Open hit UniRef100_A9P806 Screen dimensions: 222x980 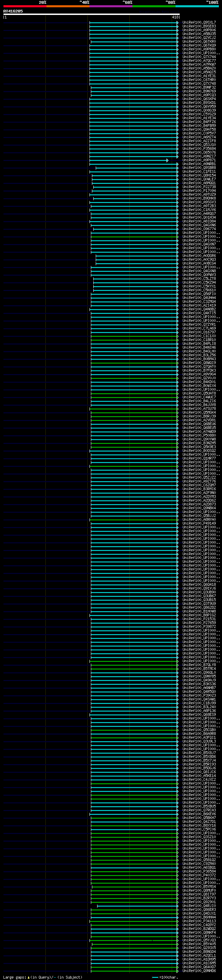point(199,30)
